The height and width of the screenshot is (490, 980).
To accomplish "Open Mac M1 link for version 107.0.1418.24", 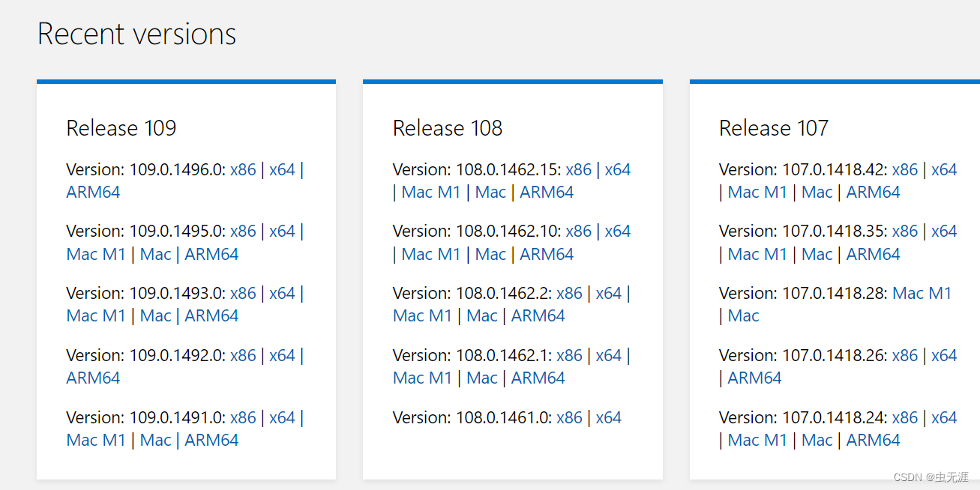I will [x=757, y=440].
